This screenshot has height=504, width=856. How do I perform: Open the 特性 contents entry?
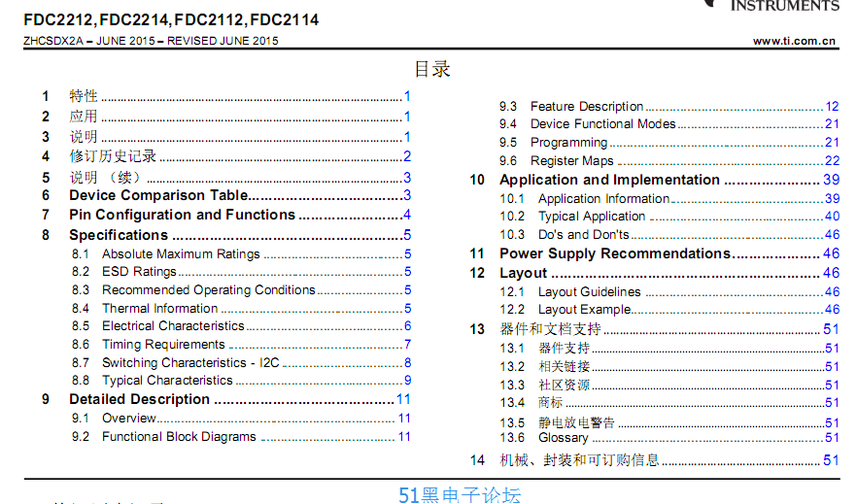pyautogui.click(x=84, y=96)
